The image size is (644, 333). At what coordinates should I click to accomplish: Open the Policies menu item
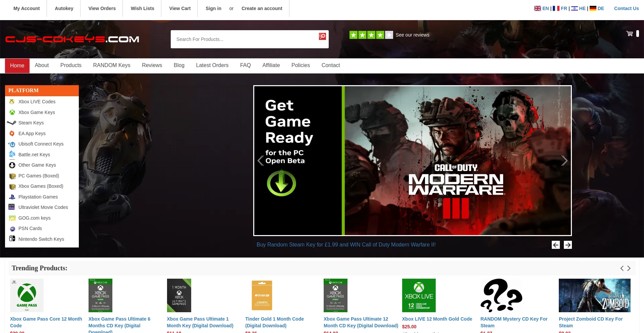pos(301,65)
